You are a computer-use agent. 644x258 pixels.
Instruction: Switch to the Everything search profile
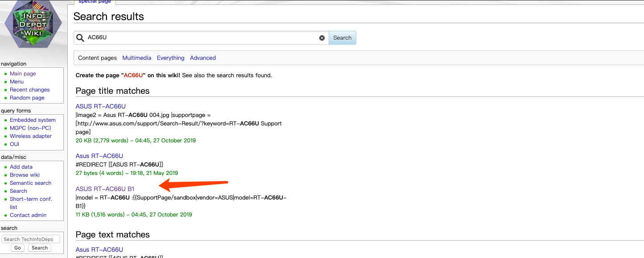[170, 58]
